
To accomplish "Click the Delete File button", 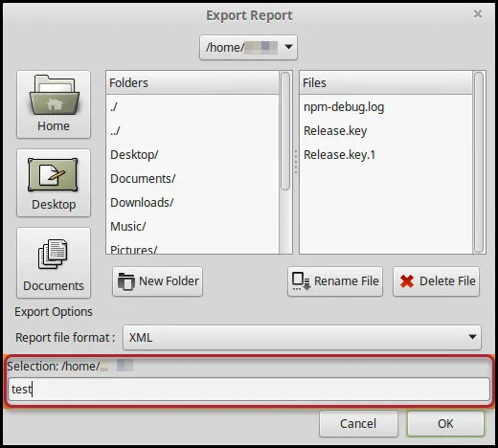I will pyautogui.click(x=437, y=281).
